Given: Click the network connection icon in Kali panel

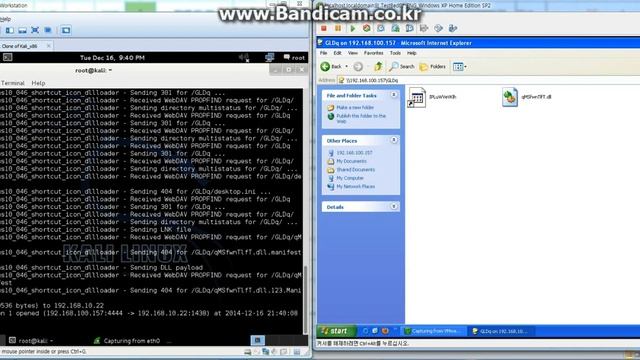Looking at the screenshot, I should pos(269,58).
